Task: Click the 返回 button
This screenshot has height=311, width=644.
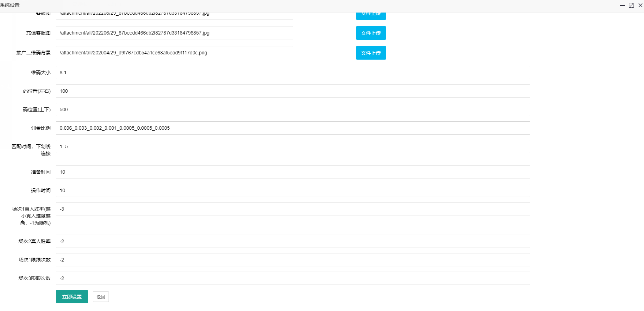Action: coord(101,297)
